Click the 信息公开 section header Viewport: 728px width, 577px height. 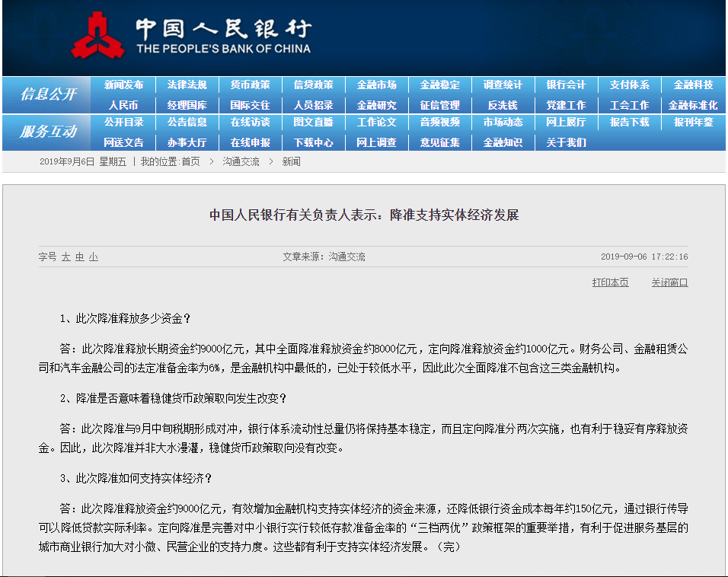[48, 94]
